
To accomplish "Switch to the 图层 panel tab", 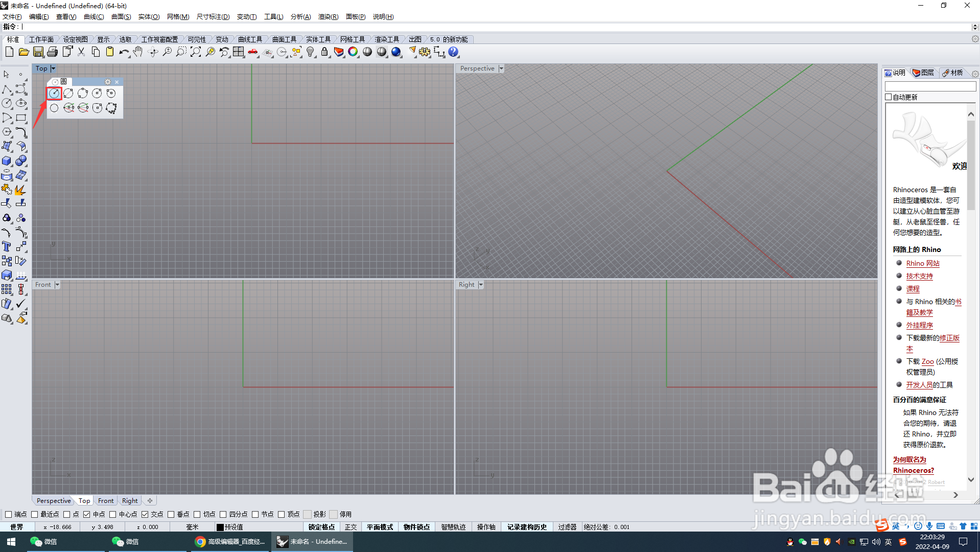I will [924, 73].
